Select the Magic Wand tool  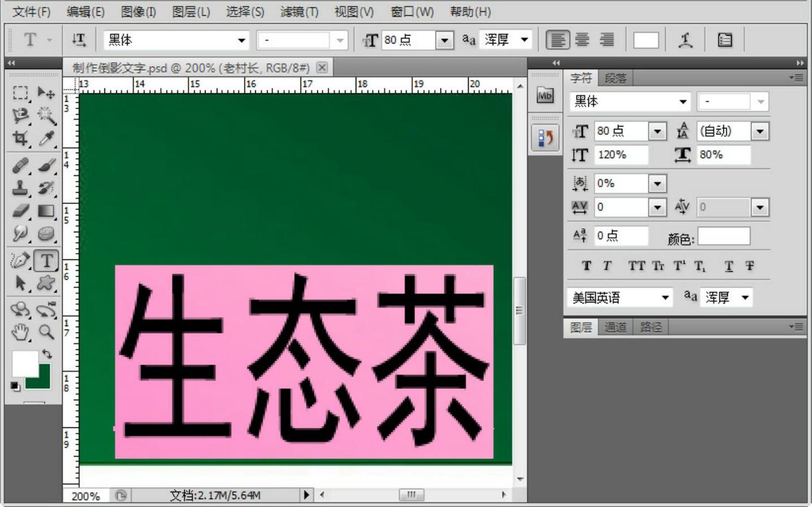tap(46, 116)
